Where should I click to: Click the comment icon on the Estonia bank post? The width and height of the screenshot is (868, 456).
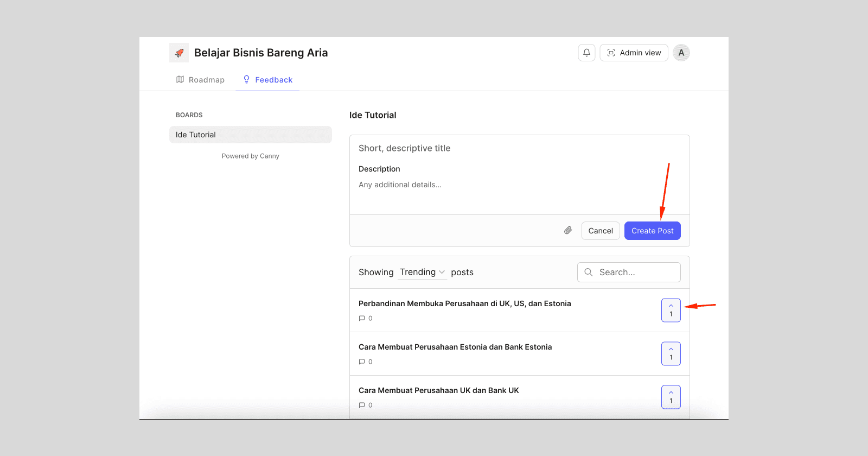click(362, 362)
